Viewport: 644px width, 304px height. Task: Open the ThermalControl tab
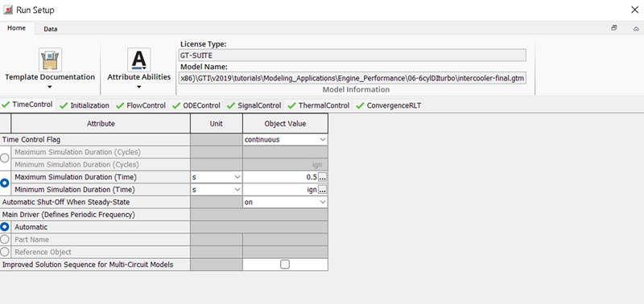319,105
